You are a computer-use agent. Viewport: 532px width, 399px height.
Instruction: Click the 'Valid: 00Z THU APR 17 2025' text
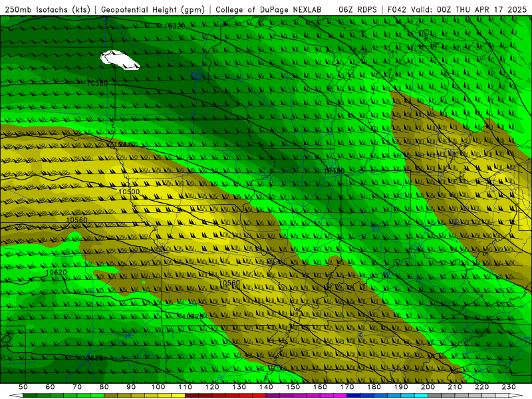[469, 10]
